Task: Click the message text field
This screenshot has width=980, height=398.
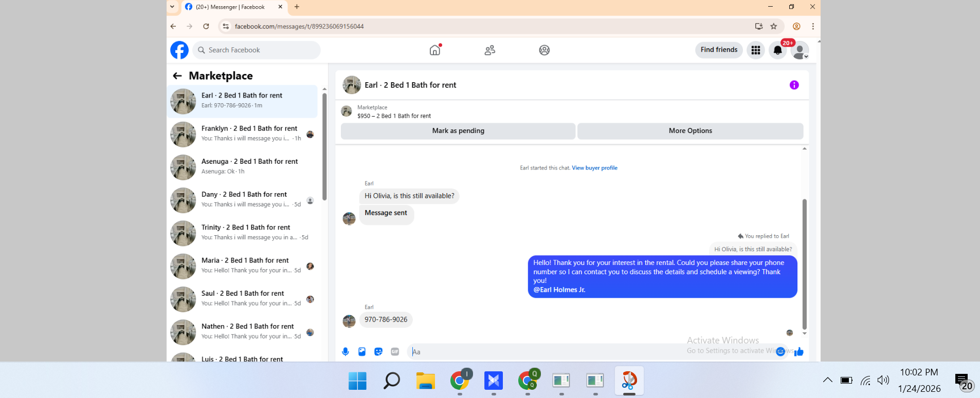Action: pos(591,352)
